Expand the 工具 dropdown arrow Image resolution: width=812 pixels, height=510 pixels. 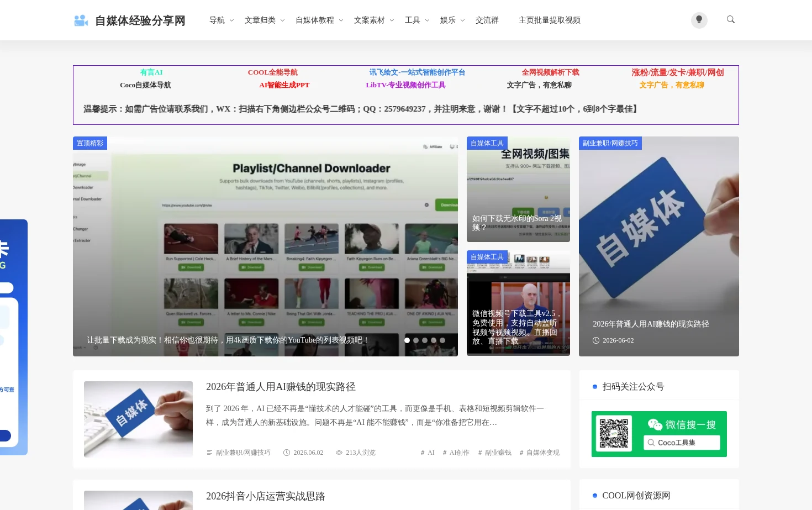point(427,20)
